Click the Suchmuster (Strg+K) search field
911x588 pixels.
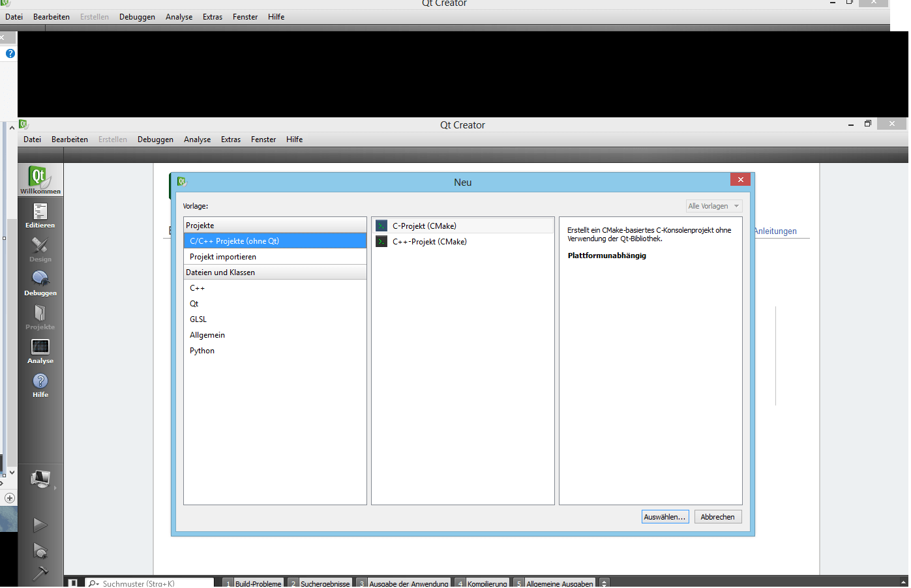(149, 583)
